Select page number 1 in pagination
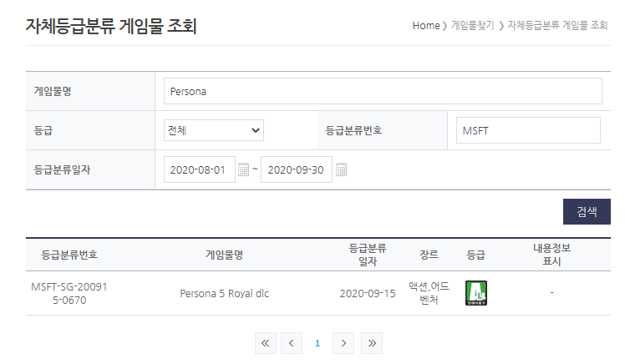This screenshot has height=364, width=625. [318, 343]
